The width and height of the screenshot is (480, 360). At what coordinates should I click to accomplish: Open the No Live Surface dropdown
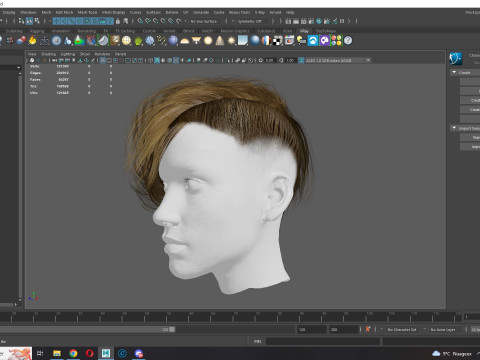(x=204, y=21)
